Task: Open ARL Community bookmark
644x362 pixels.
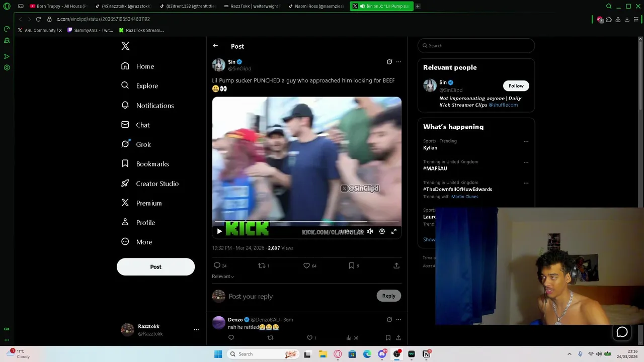Action: click(40, 30)
